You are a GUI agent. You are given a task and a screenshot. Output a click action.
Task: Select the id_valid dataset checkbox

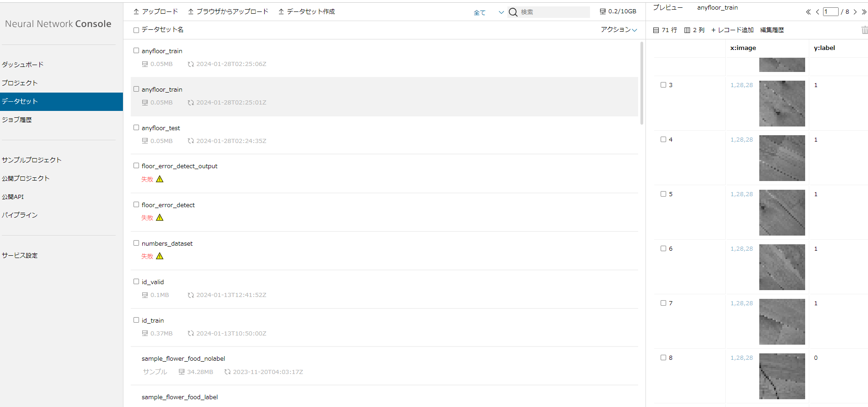click(x=136, y=282)
